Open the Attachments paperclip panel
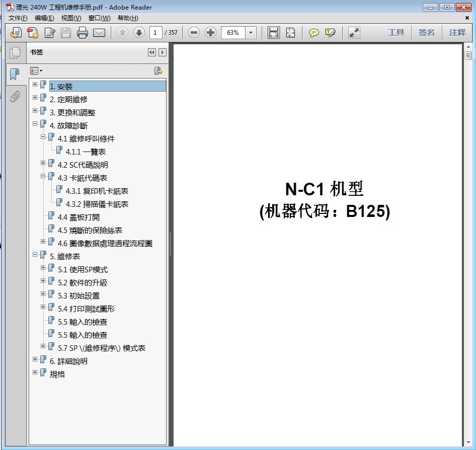This screenshot has width=476, height=450. pos(15,96)
